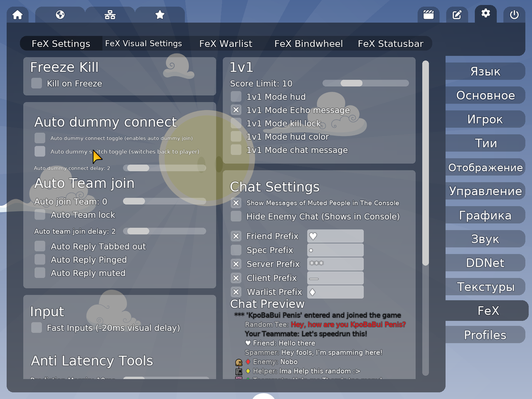Edit the Client Prefix input field
This screenshot has height=399, width=532.
[x=335, y=278]
